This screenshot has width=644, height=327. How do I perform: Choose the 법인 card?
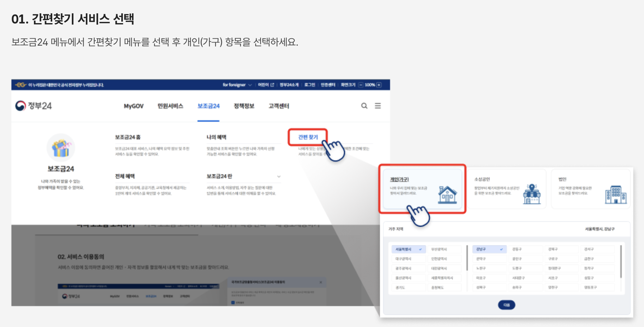591,189
